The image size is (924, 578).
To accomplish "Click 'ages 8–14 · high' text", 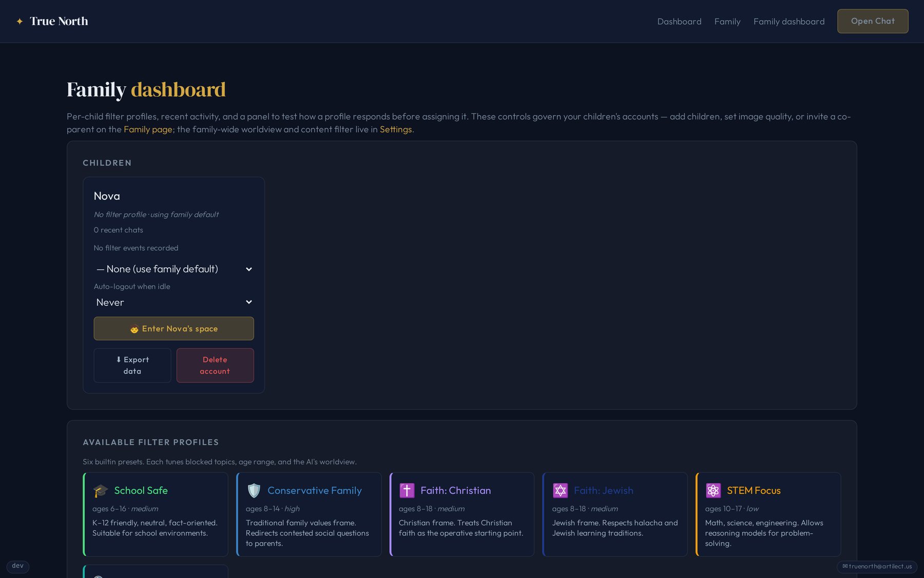I will point(273,509).
